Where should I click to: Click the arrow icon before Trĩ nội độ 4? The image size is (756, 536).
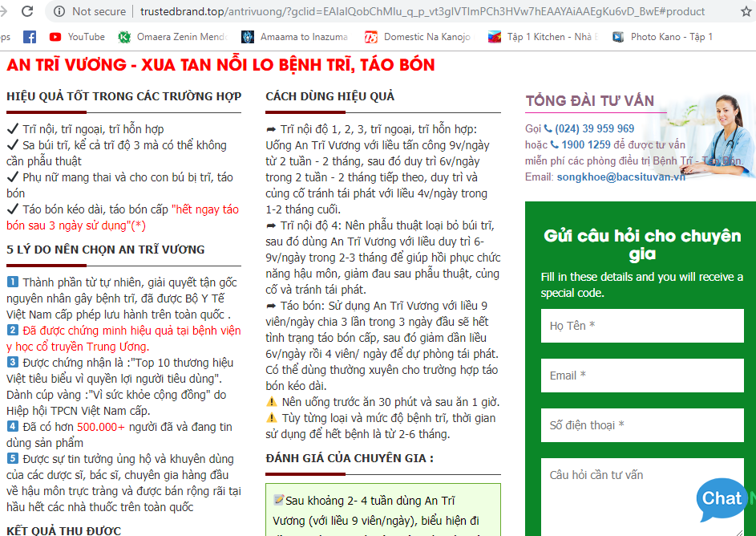271,225
